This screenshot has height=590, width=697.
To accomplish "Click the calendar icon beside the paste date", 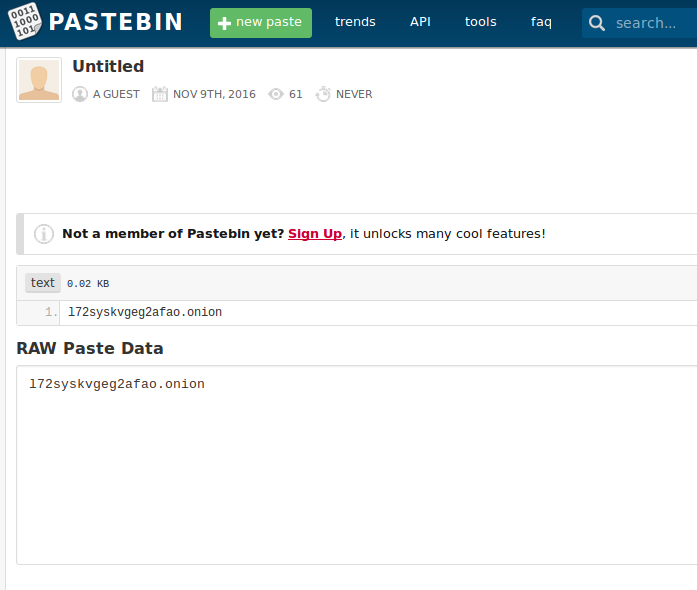I will coord(160,94).
